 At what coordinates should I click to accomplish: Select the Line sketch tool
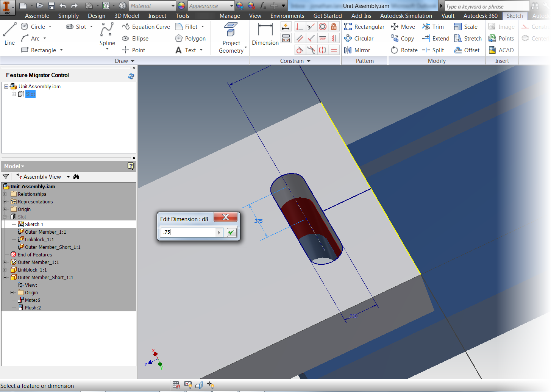pyautogui.click(x=9, y=34)
